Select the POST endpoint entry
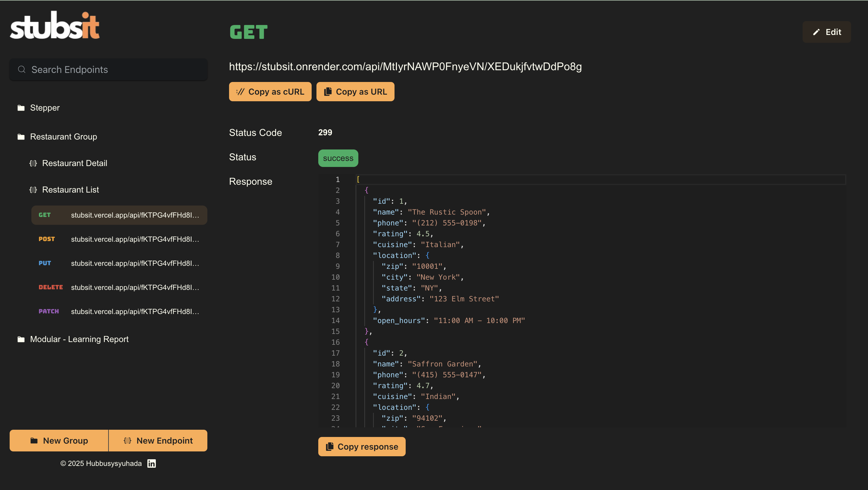Screen dimensions: 868x490 pyautogui.click(x=119, y=239)
